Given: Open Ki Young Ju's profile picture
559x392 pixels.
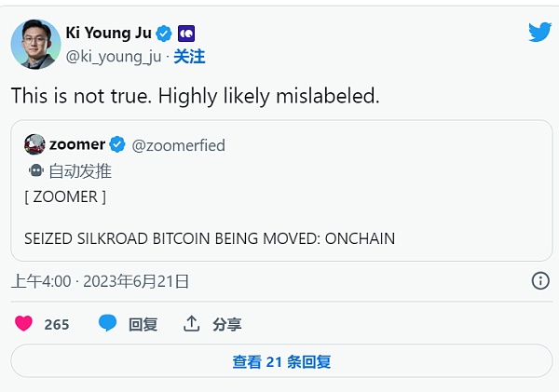Looking at the screenshot, I should click(x=34, y=44).
